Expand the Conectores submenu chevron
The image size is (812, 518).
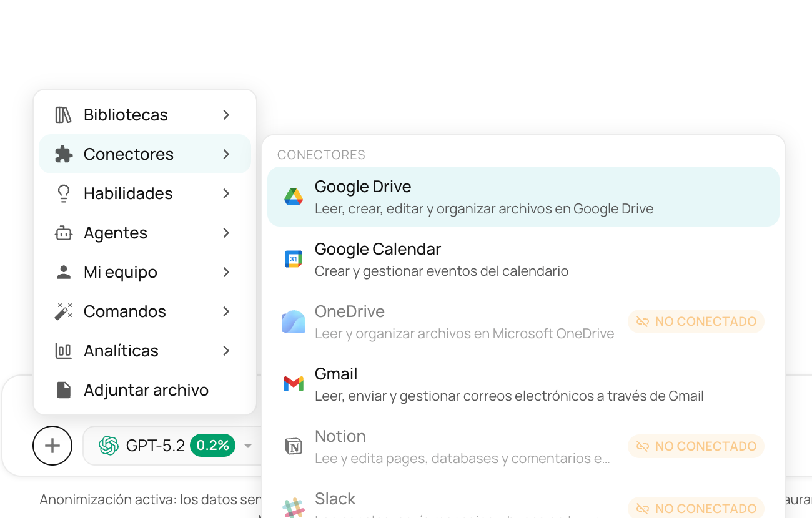pos(226,154)
